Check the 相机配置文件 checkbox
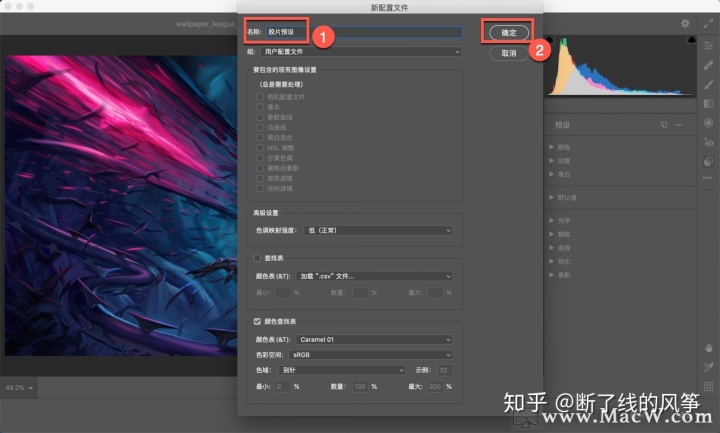This screenshot has height=433, width=720. point(260,97)
